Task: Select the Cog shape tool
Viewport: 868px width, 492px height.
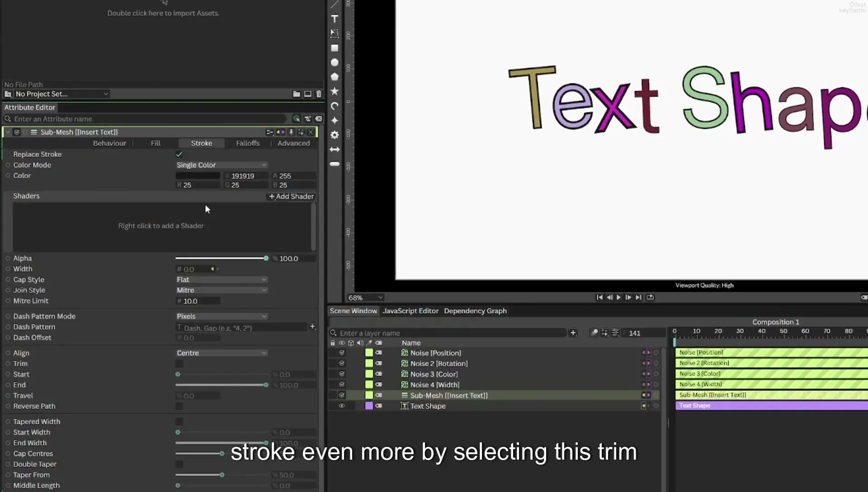Action: tap(335, 135)
